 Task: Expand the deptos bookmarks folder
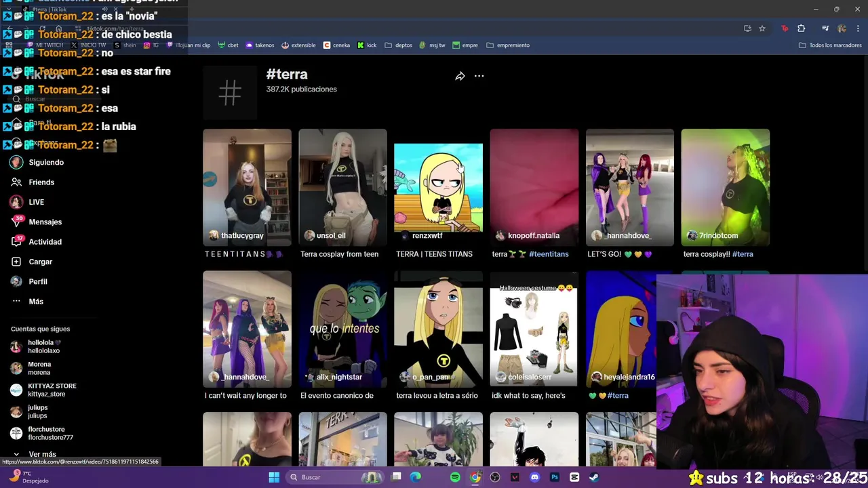click(398, 45)
